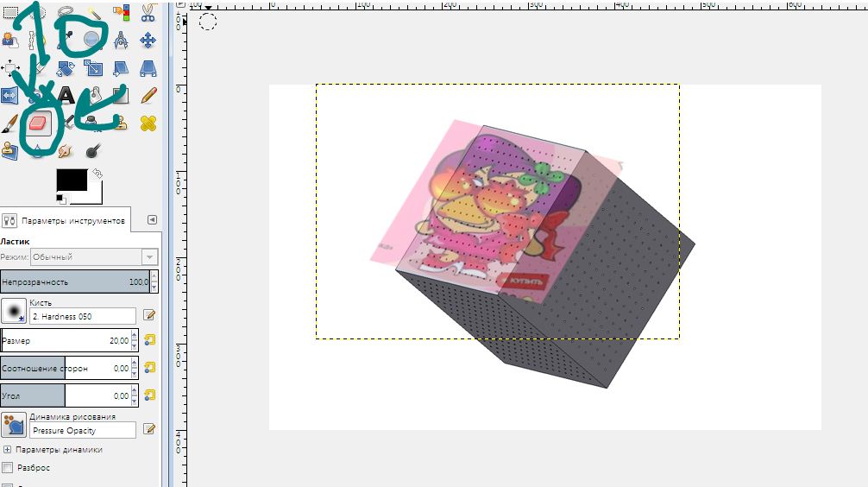Select the Fuzzy Select magic wand tool

93,11
